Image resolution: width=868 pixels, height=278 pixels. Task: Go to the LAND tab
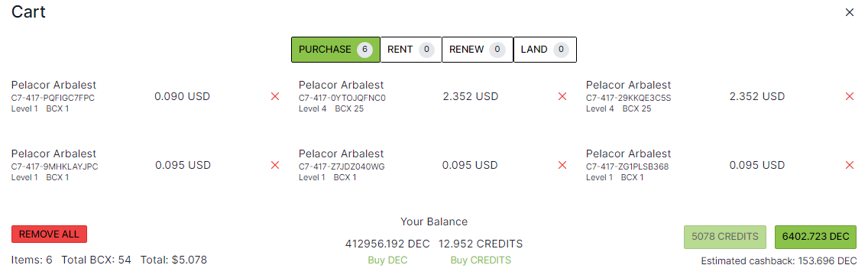point(546,50)
